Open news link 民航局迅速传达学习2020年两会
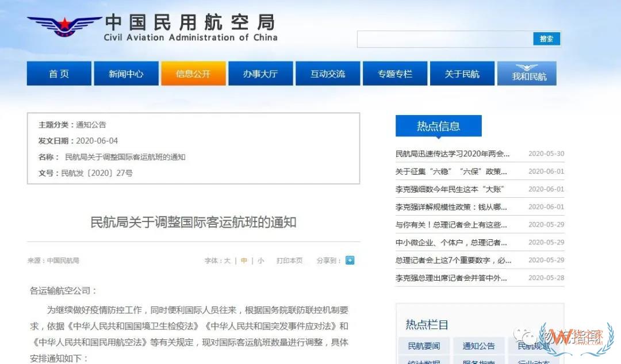Screen dimensions: 621x364 (453, 154)
